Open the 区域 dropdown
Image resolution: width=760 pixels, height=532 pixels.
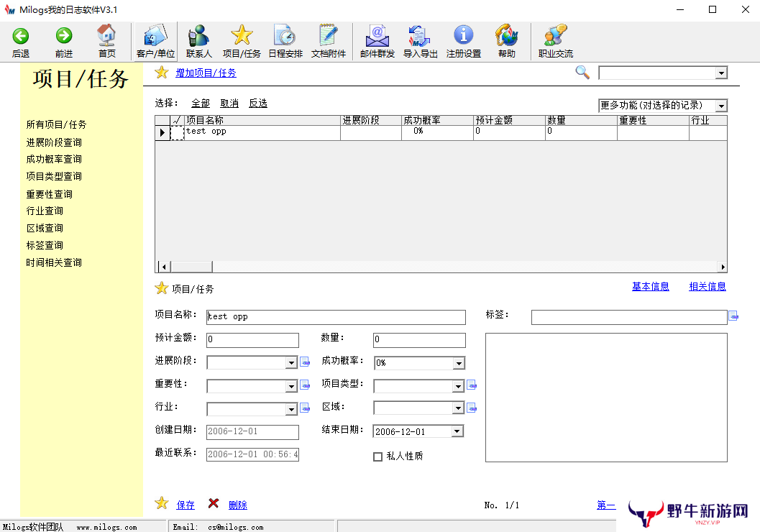(458, 408)
